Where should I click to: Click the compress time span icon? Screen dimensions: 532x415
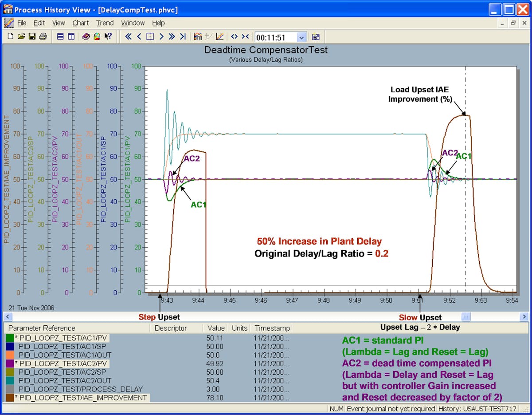coord(245,37)
